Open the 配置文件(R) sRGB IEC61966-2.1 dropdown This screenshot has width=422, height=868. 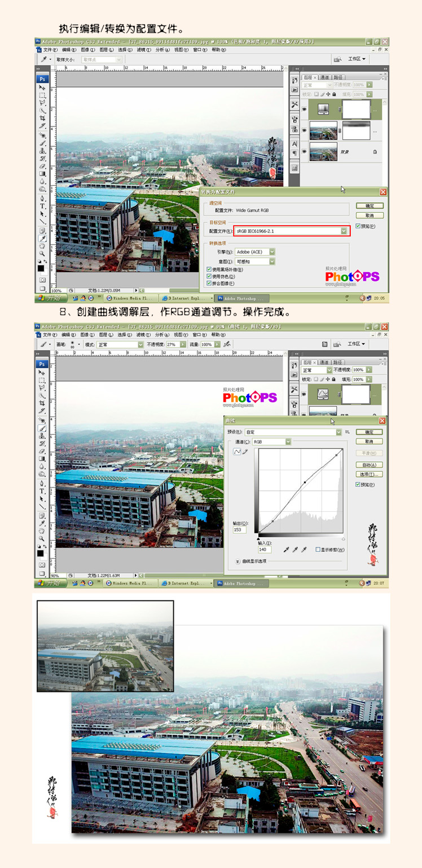pos(292,231)
